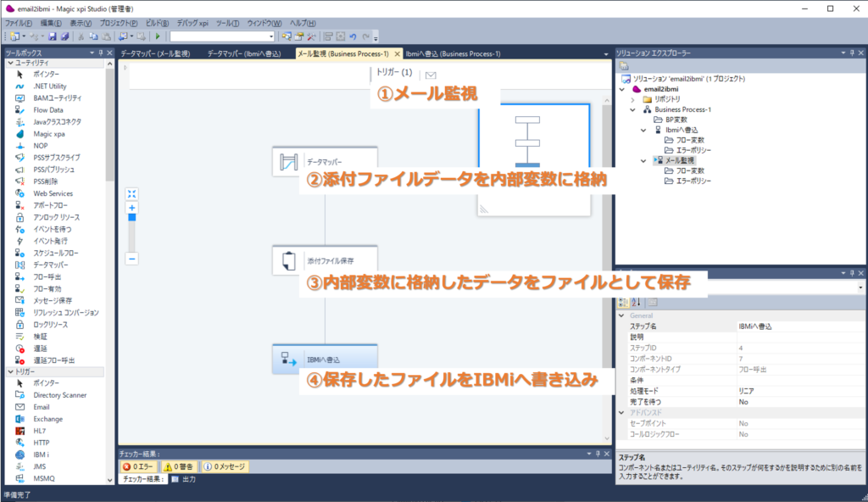Screen dimensions: 868x502
Task: Pin the Toolbox panel
Action: [x=101, y=53]
